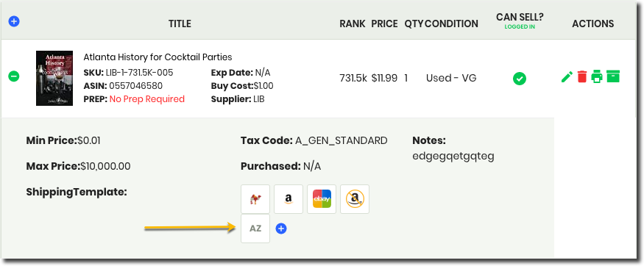The image size is (644, 266).
Task: Open the eBay lookup icon
Action: pos(322,199)
